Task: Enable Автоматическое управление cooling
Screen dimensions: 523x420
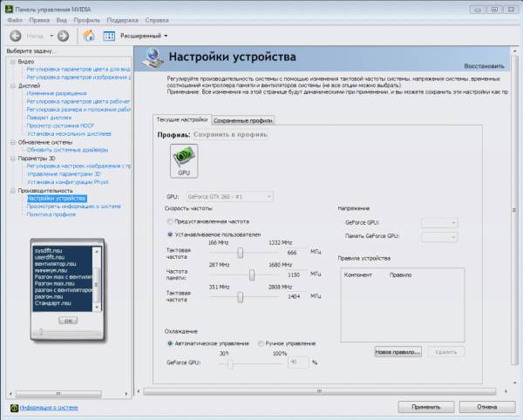Action: tap(170, 343)
